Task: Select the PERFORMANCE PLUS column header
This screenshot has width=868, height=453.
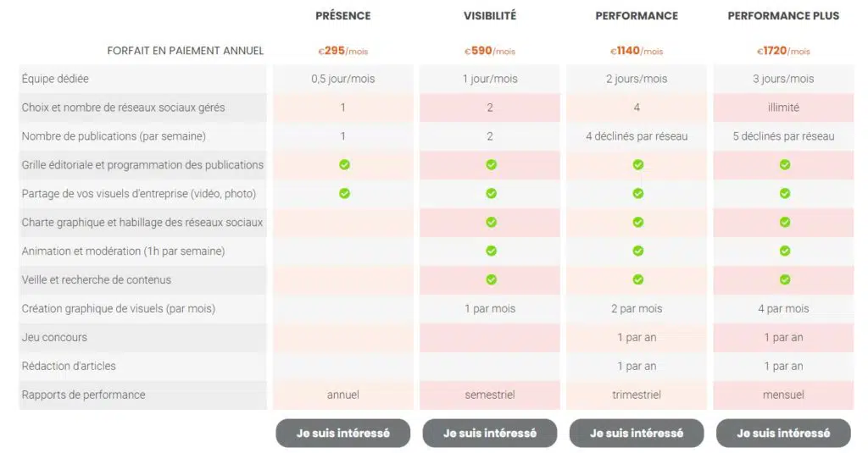Action: click(x=783, y=15)
